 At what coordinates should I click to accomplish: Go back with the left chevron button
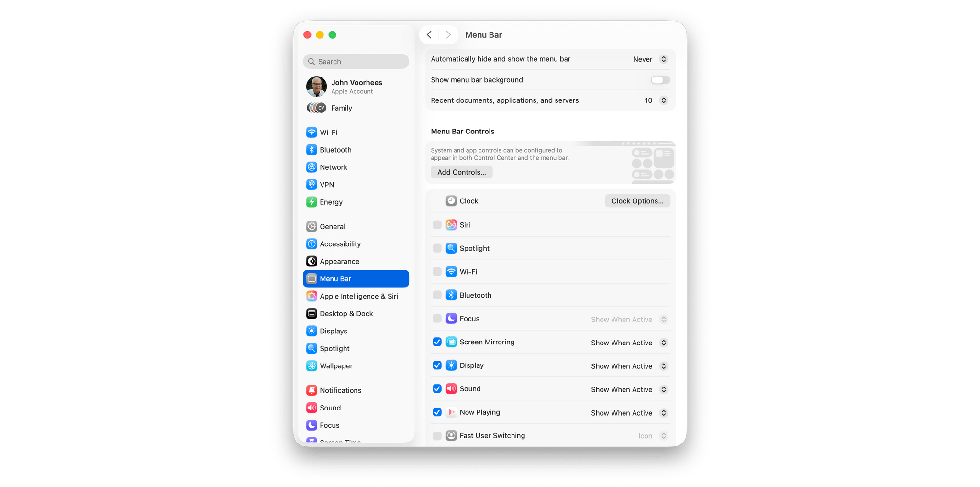429,35
